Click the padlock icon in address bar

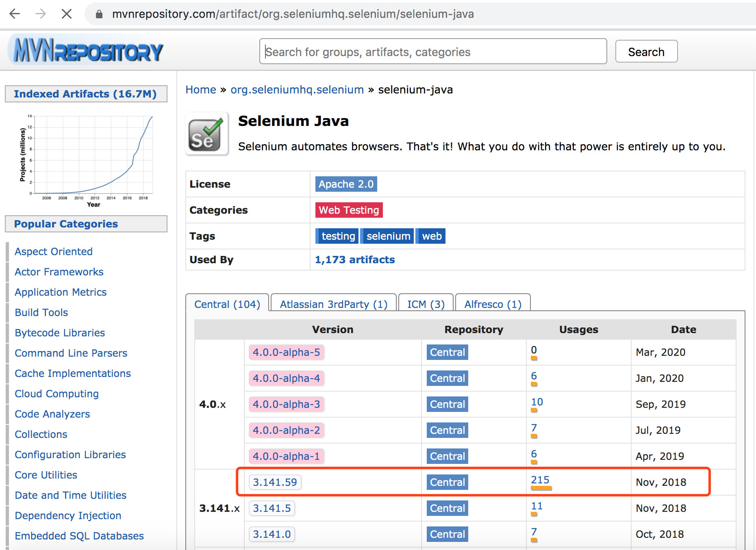(x=99, y=14)
